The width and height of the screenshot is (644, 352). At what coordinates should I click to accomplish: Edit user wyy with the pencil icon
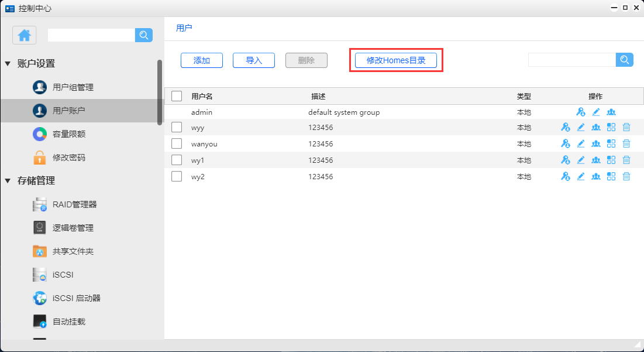pyautogui.click(x=581, y=128)
